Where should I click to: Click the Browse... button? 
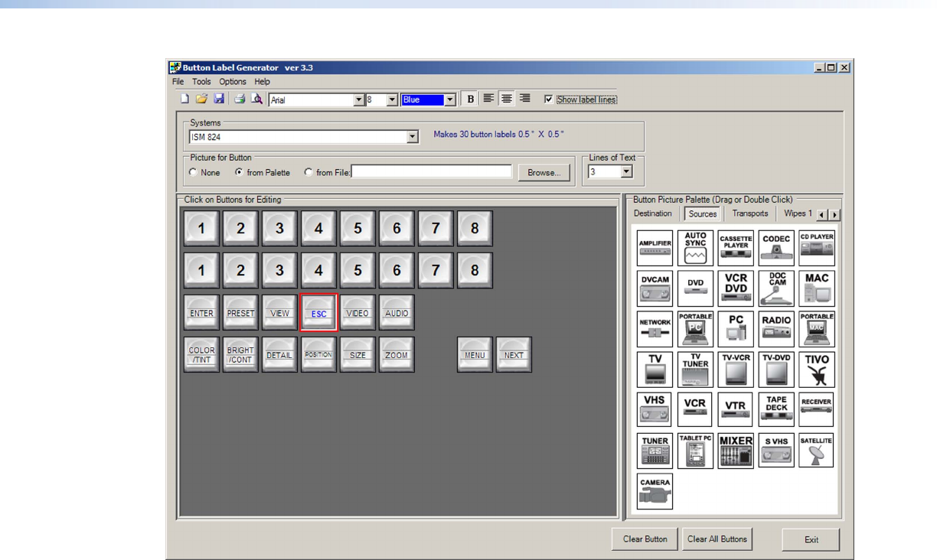[544, 173]
